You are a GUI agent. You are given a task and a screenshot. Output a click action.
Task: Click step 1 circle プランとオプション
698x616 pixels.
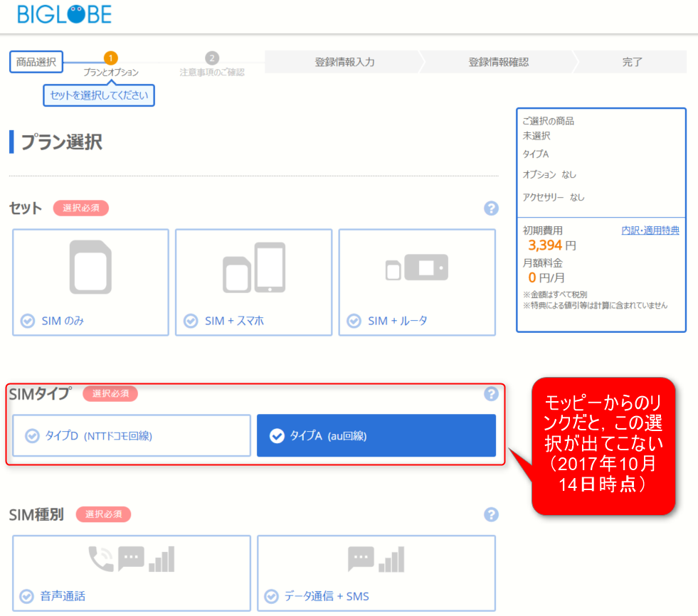click(x=111, y=58)
